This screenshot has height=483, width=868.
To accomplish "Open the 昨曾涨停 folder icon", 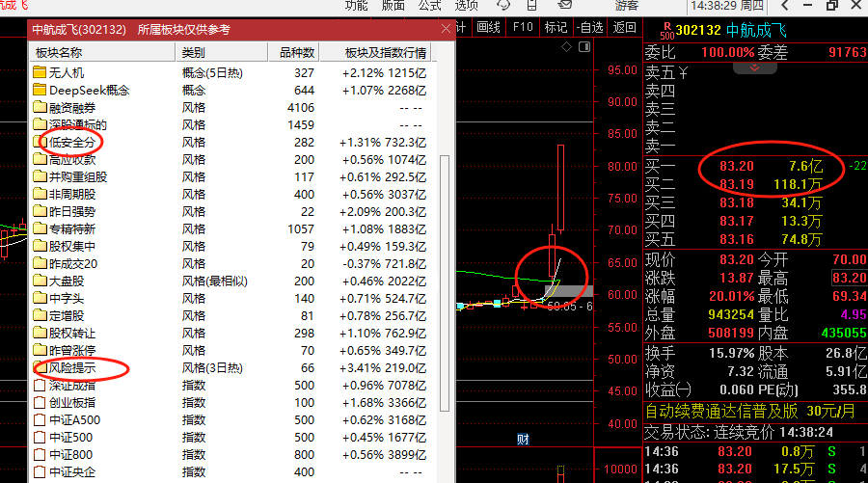I will (40, 350).
